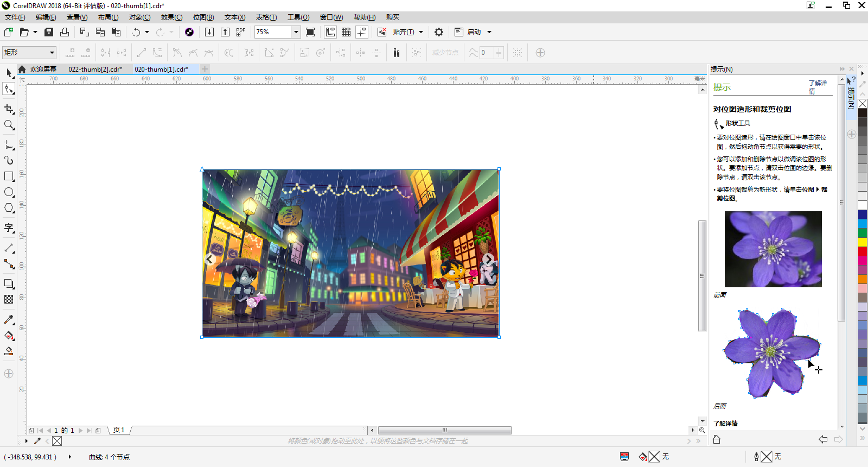This screenshot has width=868, height=467.
Task: Open the 窗口(W) menu
Action: pos(331,17)
